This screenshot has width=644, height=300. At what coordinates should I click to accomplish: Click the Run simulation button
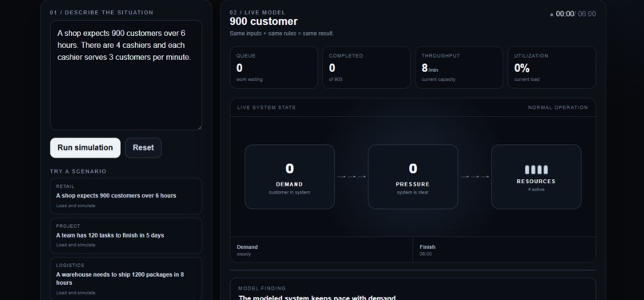point(85,147)
